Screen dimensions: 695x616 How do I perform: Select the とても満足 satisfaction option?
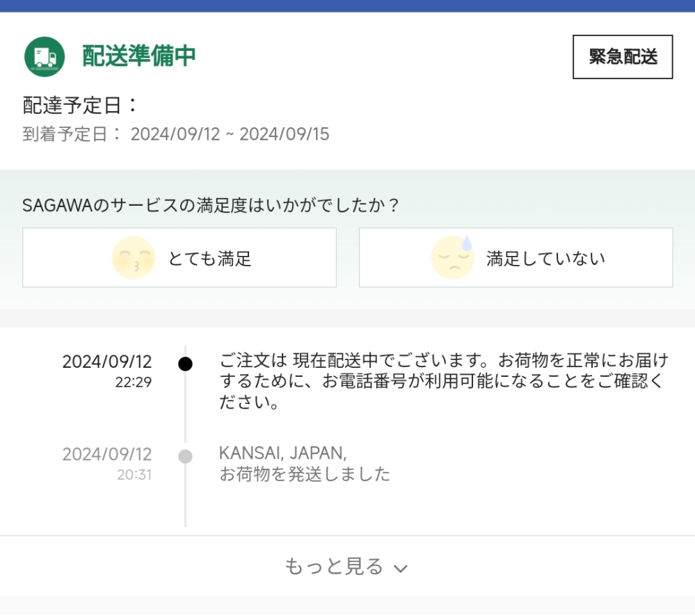click(x=179, y=257)
